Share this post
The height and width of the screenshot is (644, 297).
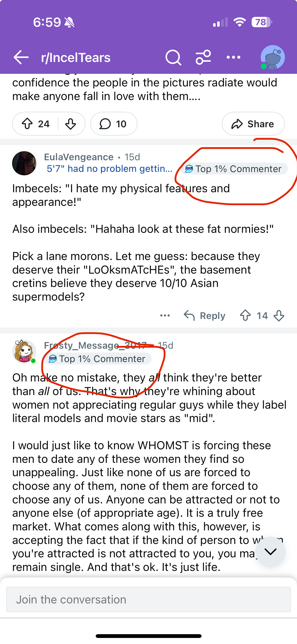click(x=253, y=124)
